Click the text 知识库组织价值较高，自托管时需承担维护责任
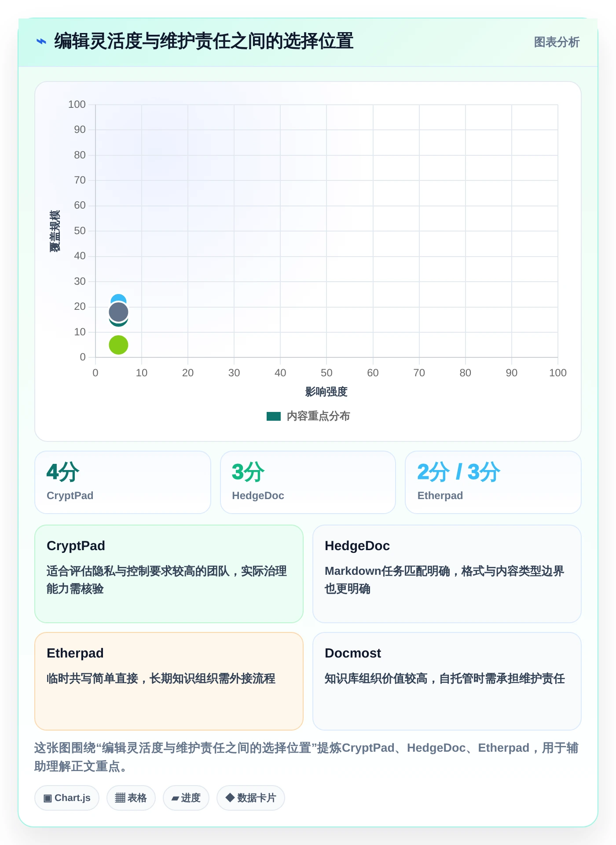Image resolution: width=616 pixels, height=845 pixels. [x=445, y=679]
